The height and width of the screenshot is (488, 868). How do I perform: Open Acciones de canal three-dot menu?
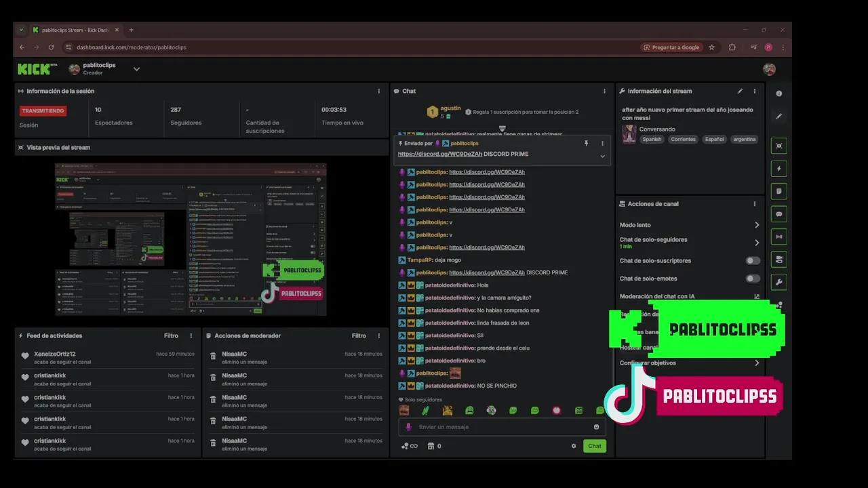click(x=754, y=204)
